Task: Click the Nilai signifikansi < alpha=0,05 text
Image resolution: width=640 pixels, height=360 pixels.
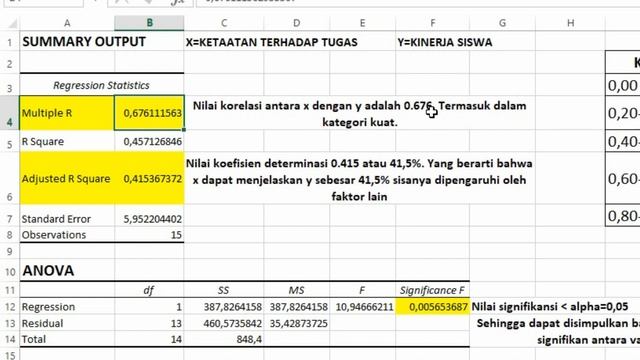Action: coord(550,307)
